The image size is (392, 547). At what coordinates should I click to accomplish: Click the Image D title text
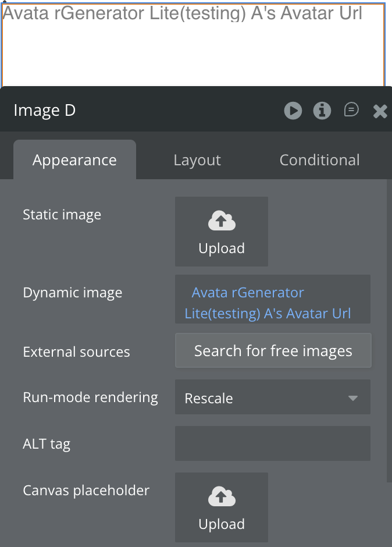44,111
